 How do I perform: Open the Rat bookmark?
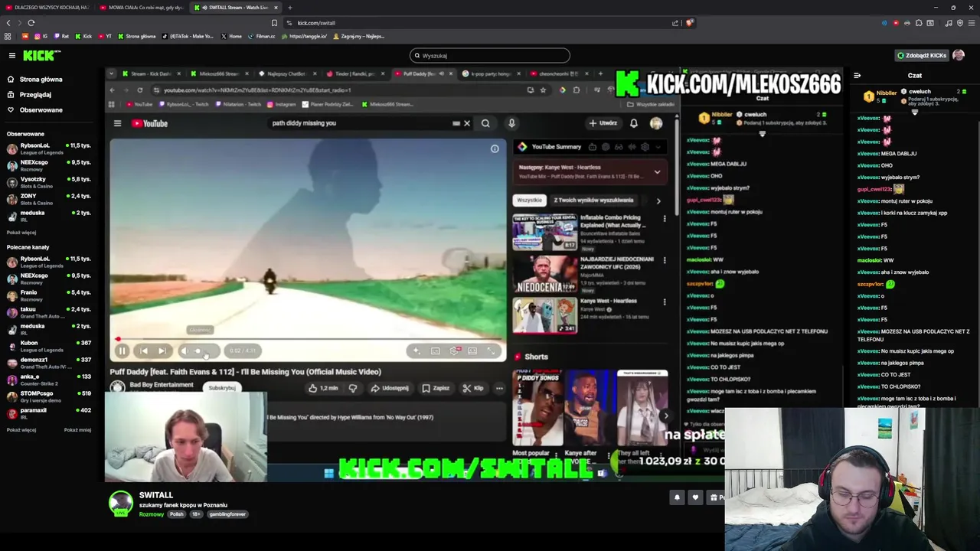pyautogui.click(x=61, y=36)
